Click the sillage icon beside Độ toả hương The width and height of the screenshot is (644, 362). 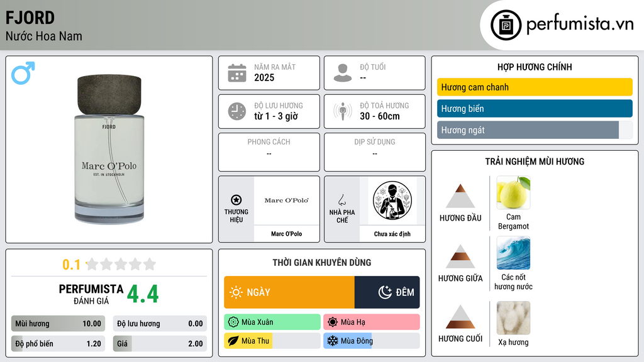(343, 111)
